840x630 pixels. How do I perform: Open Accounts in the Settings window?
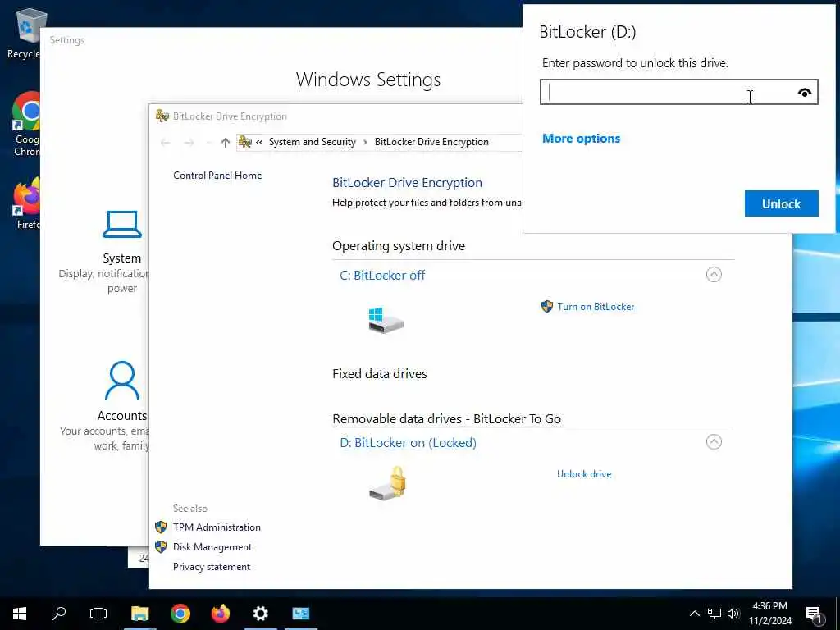[x=122, y=406]
